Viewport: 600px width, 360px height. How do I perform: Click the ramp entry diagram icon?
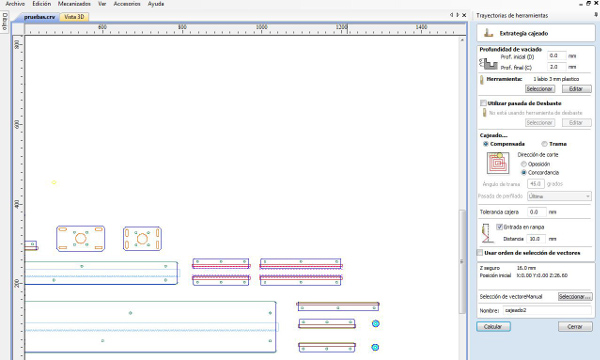[x=486, y=233]
